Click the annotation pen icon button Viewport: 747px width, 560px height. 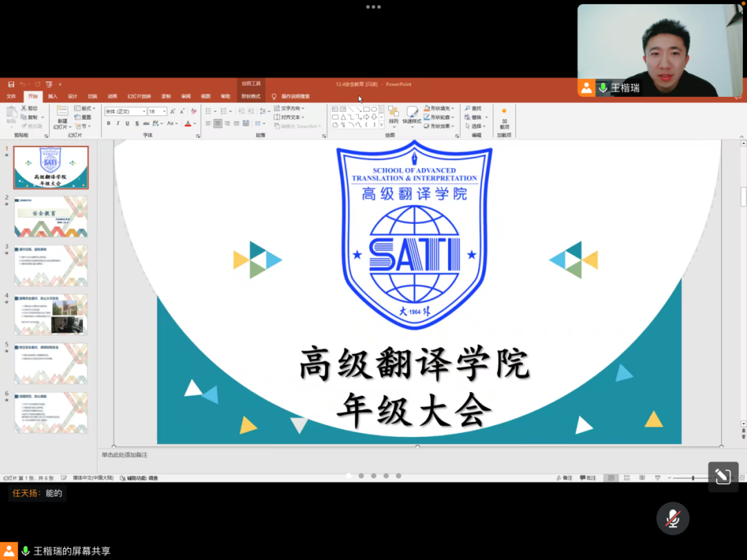point(723,476)
